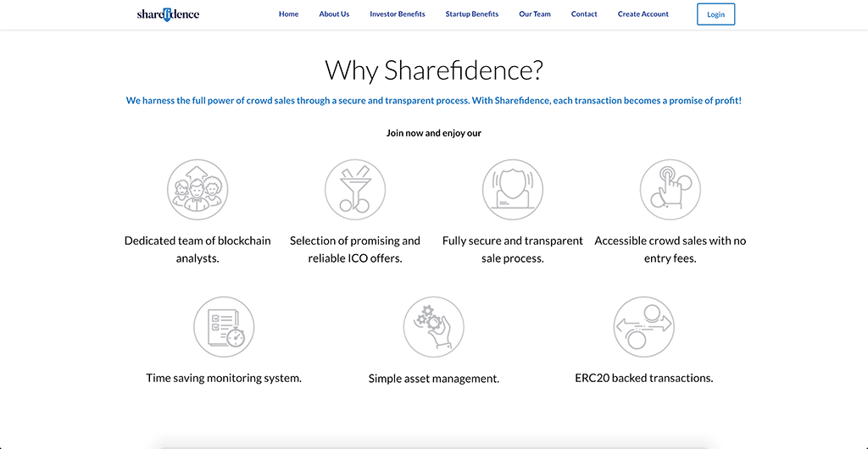The image size is (868, 449).
Task: Open Investor Benefits in navigation
Action: pos(398,14)
